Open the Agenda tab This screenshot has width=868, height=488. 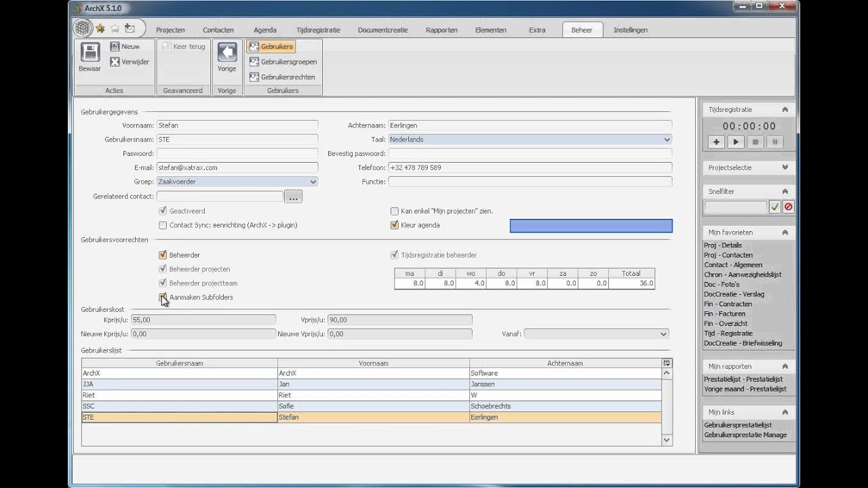coord(265,30)
